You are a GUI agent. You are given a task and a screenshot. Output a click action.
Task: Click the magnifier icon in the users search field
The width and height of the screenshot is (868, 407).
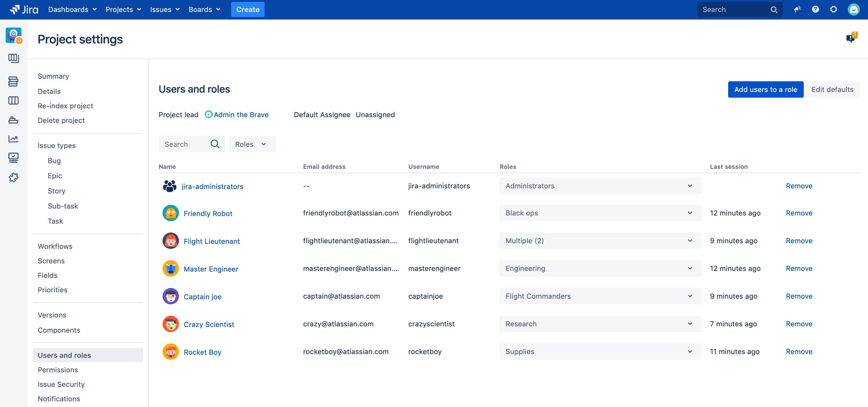point(215,144)
